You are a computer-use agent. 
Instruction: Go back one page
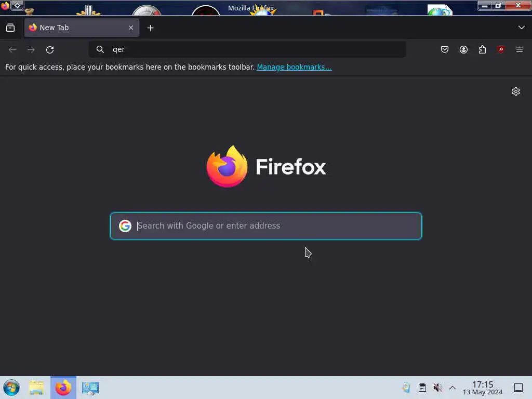point(12,49)
